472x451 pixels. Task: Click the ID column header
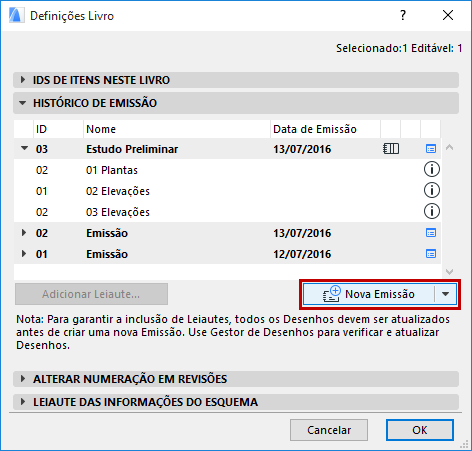point(58,129)
